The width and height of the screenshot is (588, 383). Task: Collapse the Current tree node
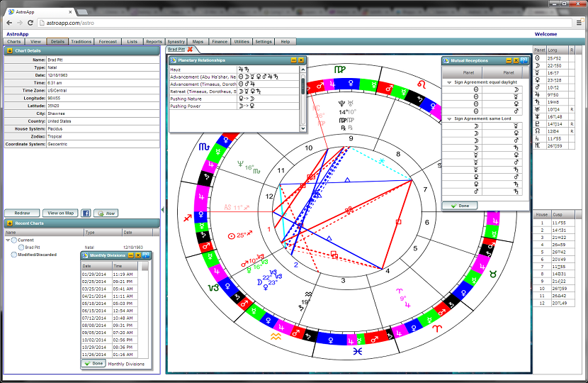click(7, 240)
